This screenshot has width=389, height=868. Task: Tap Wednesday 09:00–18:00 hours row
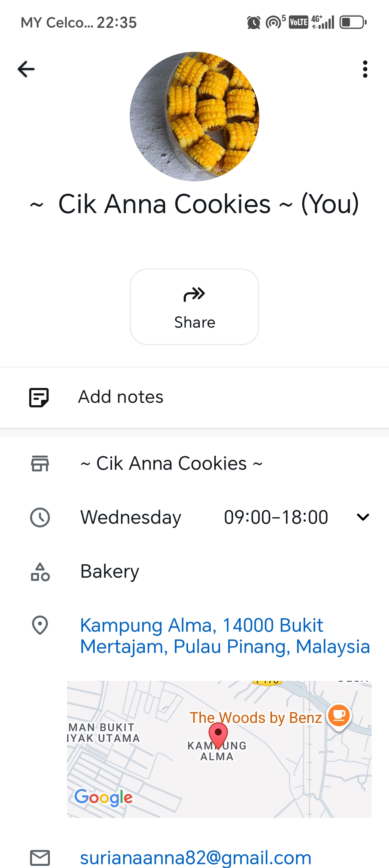204,517
